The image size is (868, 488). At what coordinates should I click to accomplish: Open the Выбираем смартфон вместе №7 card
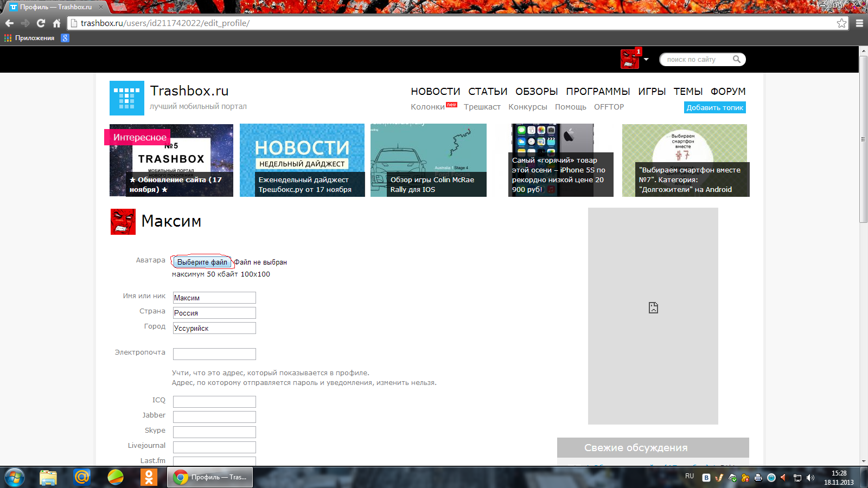coord(686,160)
